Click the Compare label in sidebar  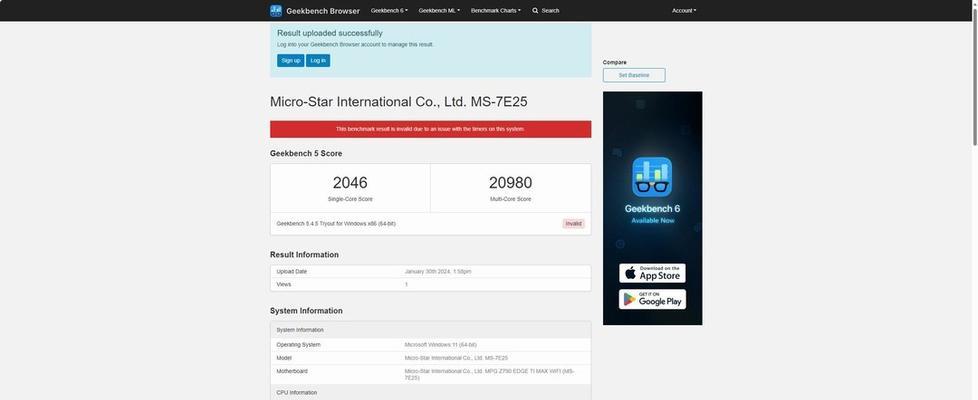[x=614, y=62]
